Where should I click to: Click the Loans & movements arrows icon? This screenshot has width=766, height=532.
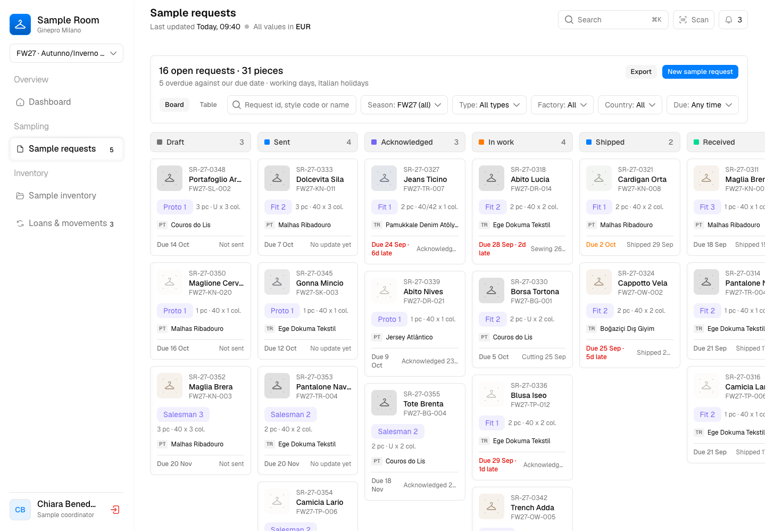(20, 223)
